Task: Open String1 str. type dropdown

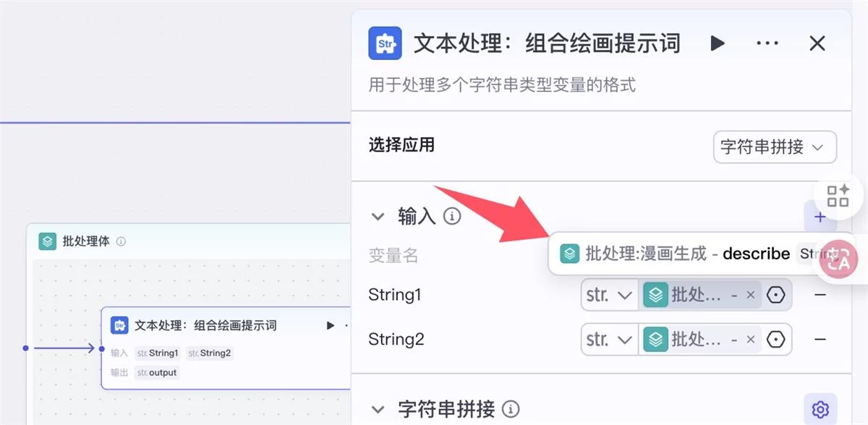Action: point(610,295)
